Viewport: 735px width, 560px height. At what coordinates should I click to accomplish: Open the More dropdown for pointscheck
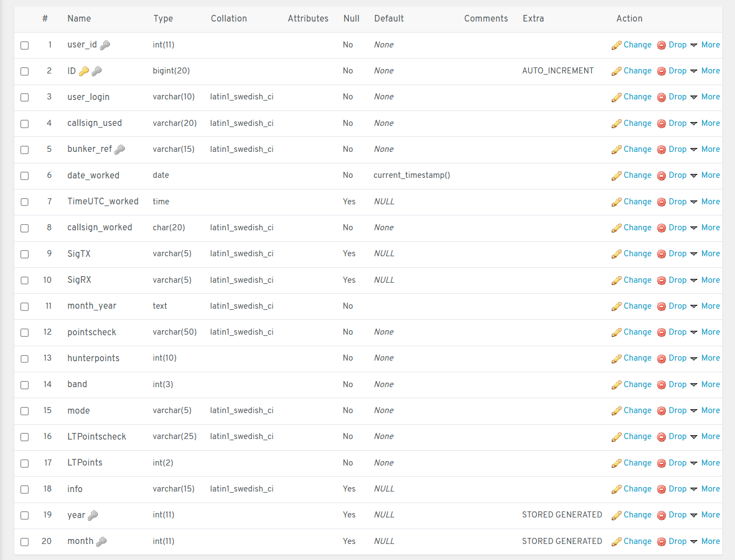coord(705,332)
